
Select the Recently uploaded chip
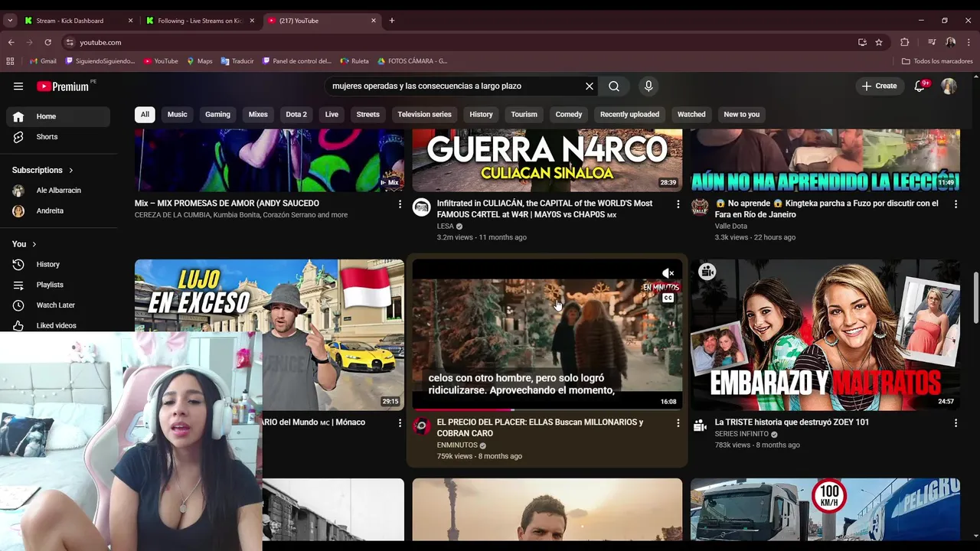pyautogui.click(x=629, y=115)
